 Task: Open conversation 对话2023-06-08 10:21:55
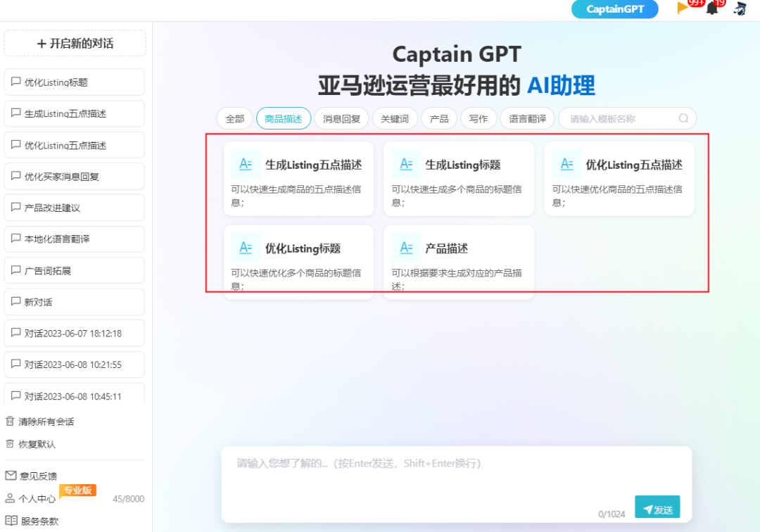coord(75,365)
